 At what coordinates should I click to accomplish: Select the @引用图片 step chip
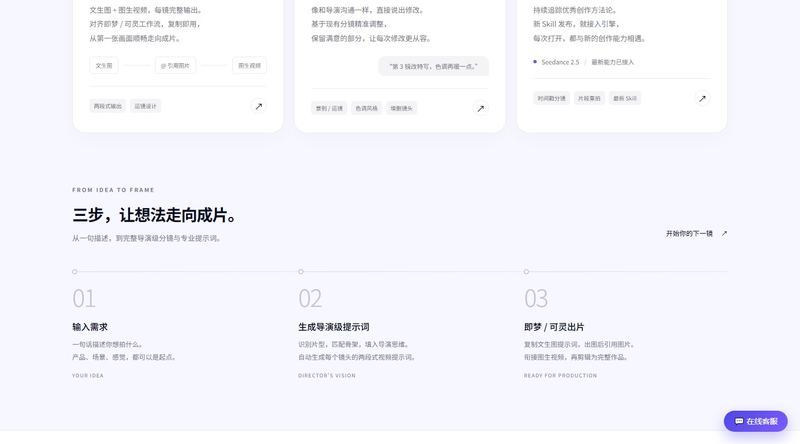point(175,65)
